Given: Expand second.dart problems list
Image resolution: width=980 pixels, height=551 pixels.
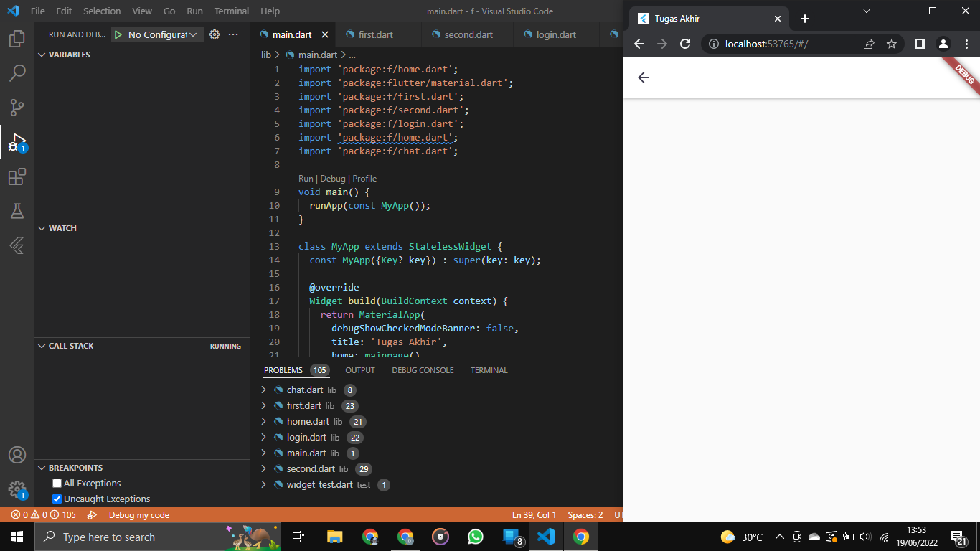Looking at the screenshot, I should click(264, 469).
